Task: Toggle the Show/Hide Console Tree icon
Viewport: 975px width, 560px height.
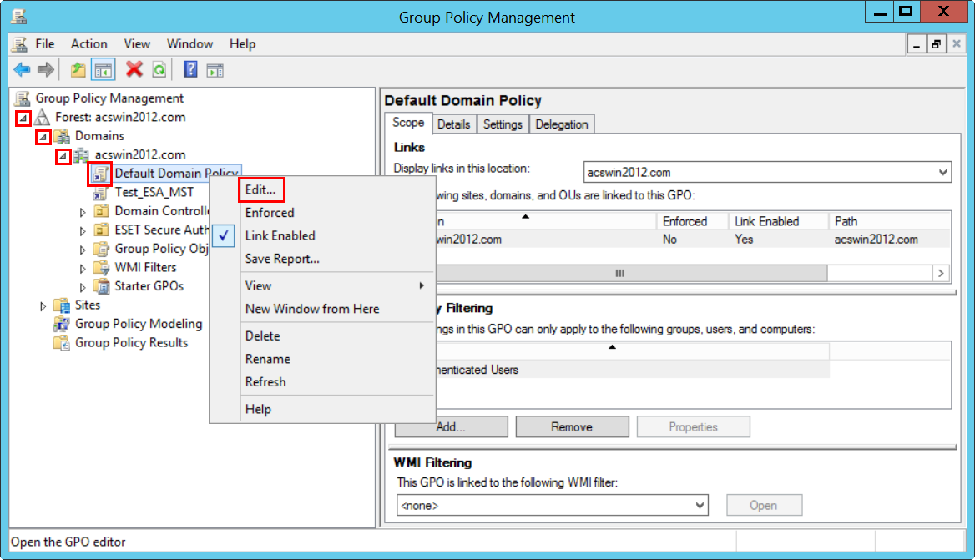Action: (102, 69)
